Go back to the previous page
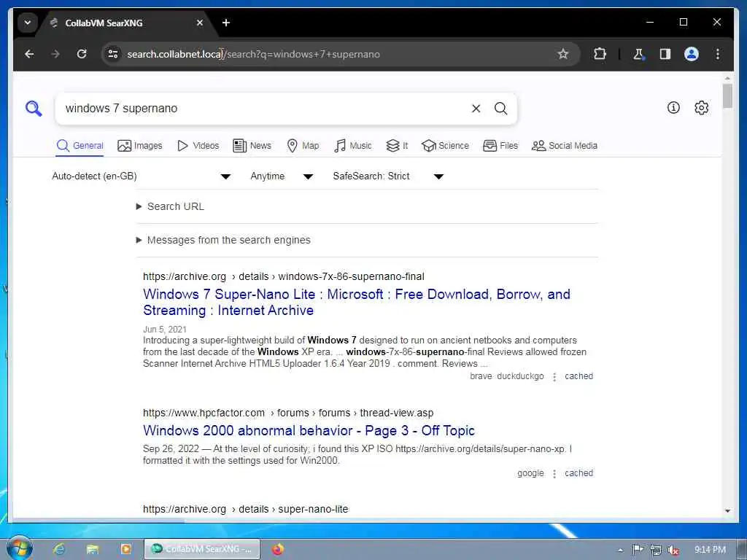Viewport: 747px width, 560px height. click(29, 54)
